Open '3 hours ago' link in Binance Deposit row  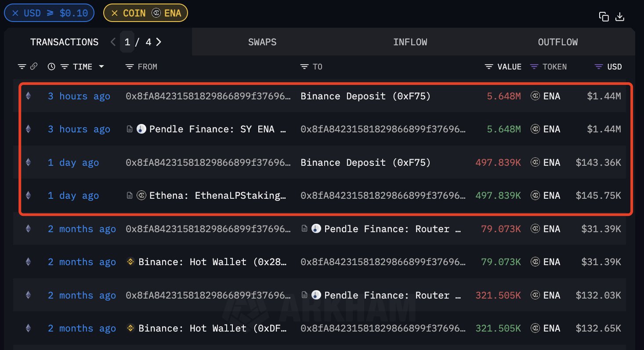(x=79, y=96)
